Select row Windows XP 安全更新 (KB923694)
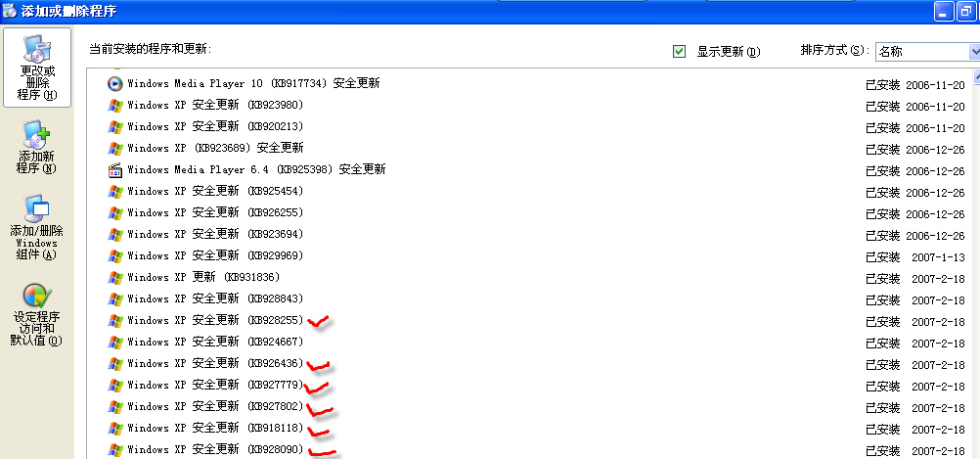 point(536,235)
